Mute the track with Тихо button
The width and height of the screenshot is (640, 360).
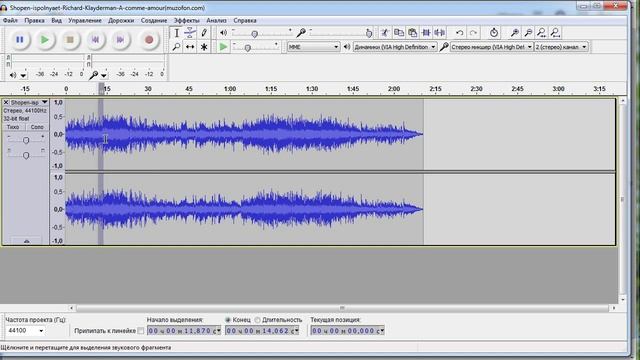[x=13, y=127]
